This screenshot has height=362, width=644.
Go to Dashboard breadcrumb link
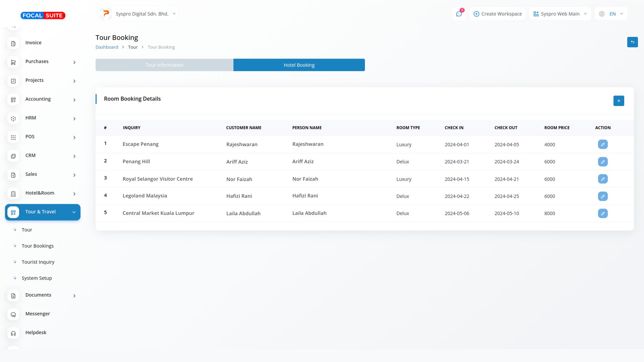click(107, 47)
